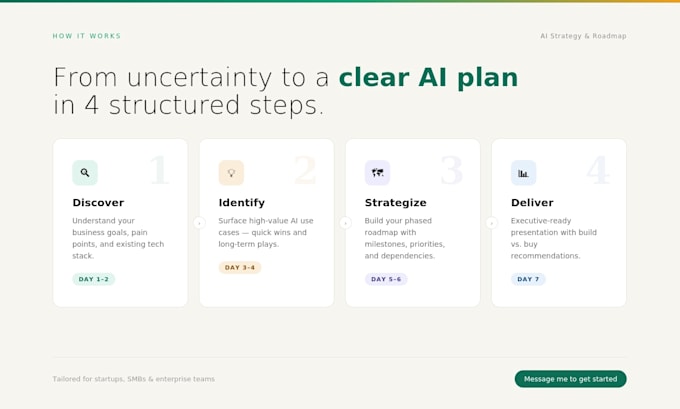Click 'Understand your business goals' description
680x409 pixels.
(118, 238)
